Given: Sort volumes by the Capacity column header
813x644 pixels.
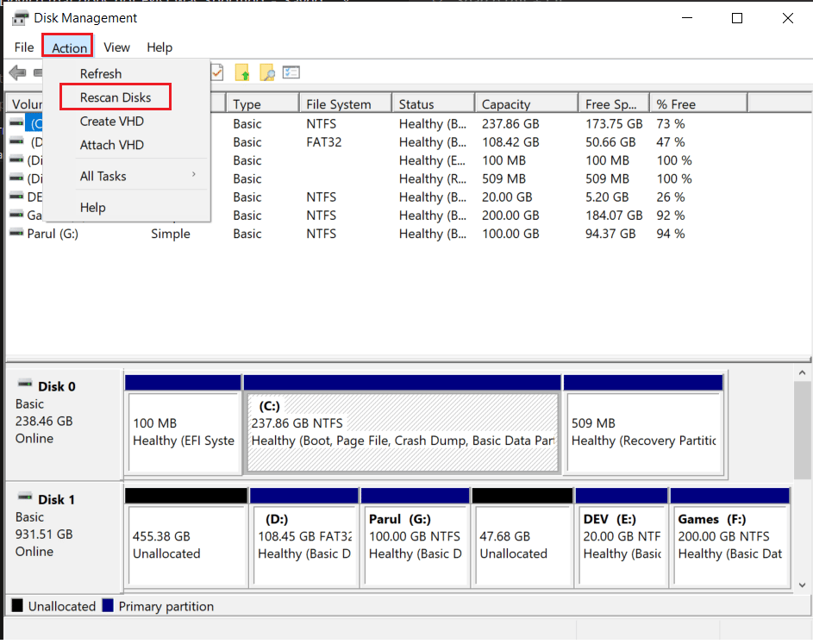Looking at the screenshot, I should pos(524,104).
